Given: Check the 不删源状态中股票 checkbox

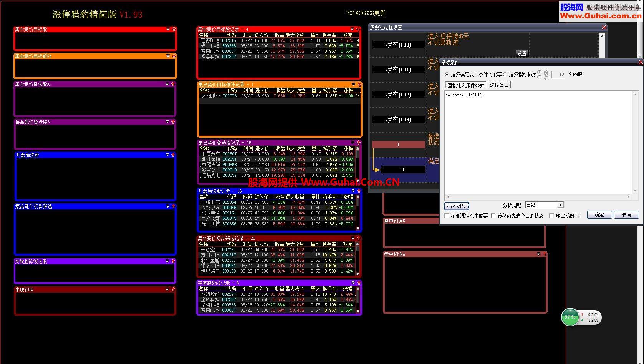Looking at the screenshot, I should [x=447, y=216].
